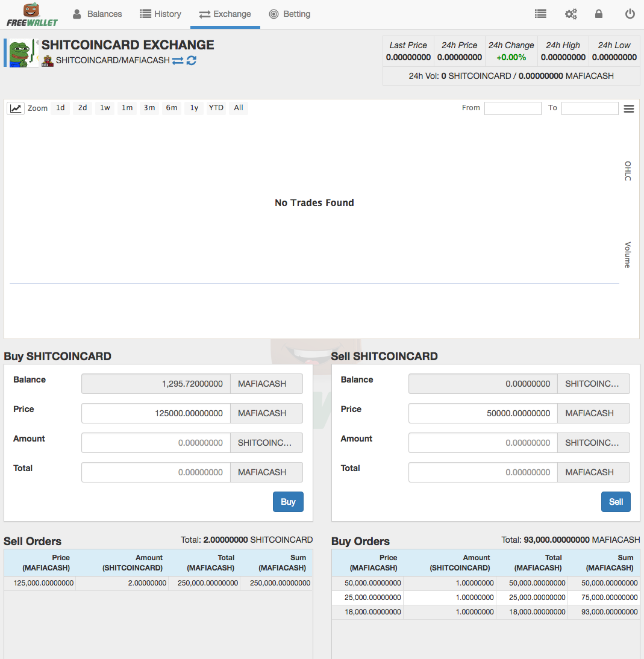Click the 24h High value

point(563,58)
